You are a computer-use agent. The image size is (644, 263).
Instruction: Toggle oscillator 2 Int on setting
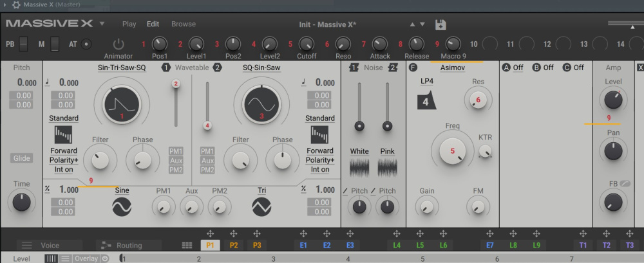[320, 170]
